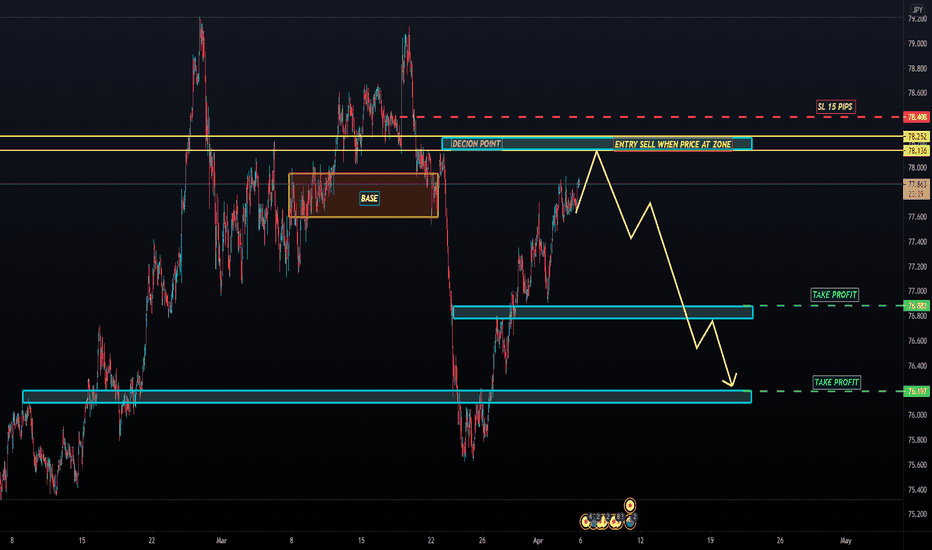
Task: Open the rightmost bottom-row economic event icon
Action: point(630,521)
